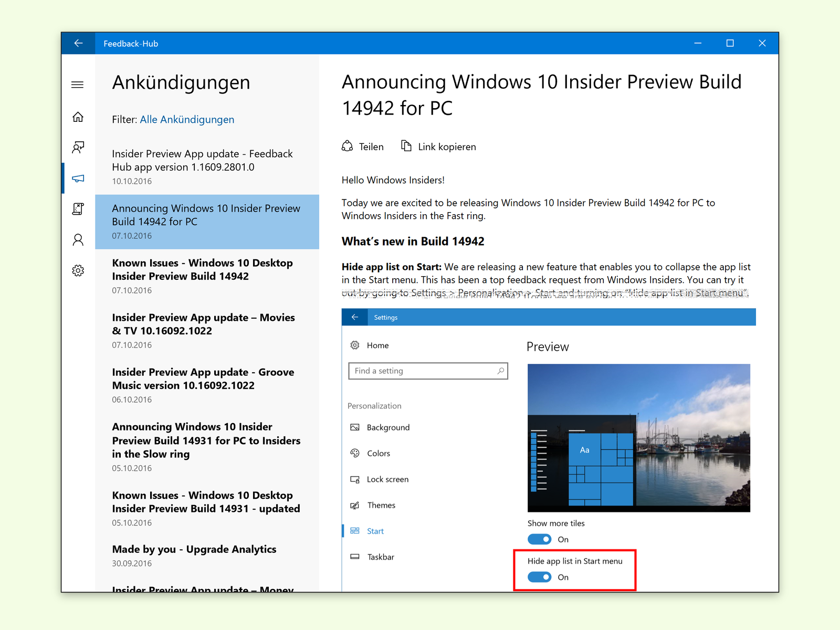Click the Start tiles icon
Image resolution: width=840 pixels, height=630 pixels.
355,531
